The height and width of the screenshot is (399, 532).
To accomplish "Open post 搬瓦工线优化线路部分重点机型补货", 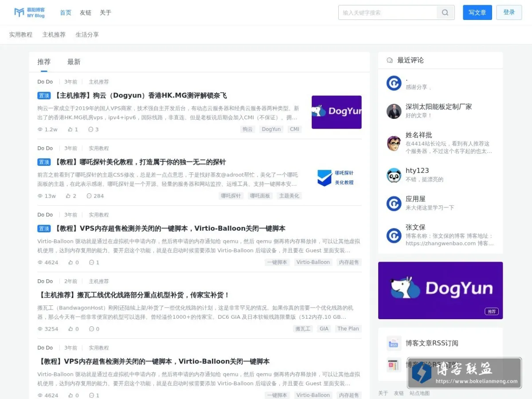I will pyautogui.click(x=133, y=295).
